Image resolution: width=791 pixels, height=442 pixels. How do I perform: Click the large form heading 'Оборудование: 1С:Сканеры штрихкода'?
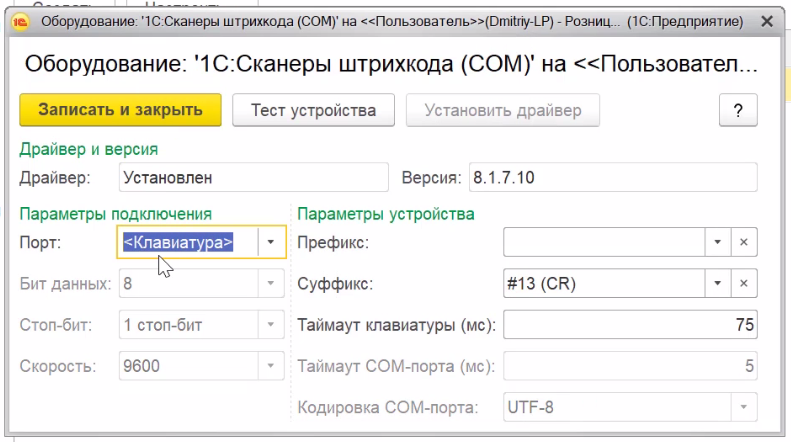click(x=391, y=64)
